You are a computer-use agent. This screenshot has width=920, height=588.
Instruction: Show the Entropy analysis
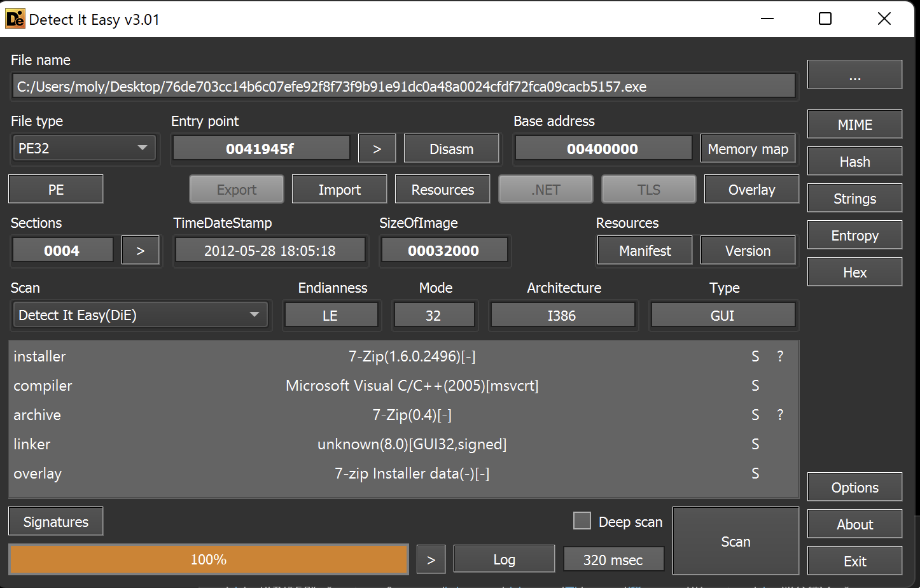point(854,235)
